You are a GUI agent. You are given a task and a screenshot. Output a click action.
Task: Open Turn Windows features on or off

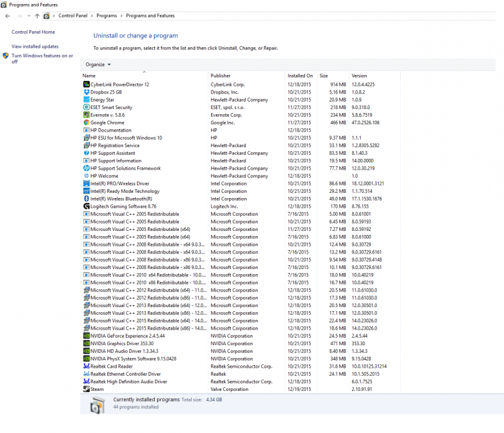[x=42, y=58]
